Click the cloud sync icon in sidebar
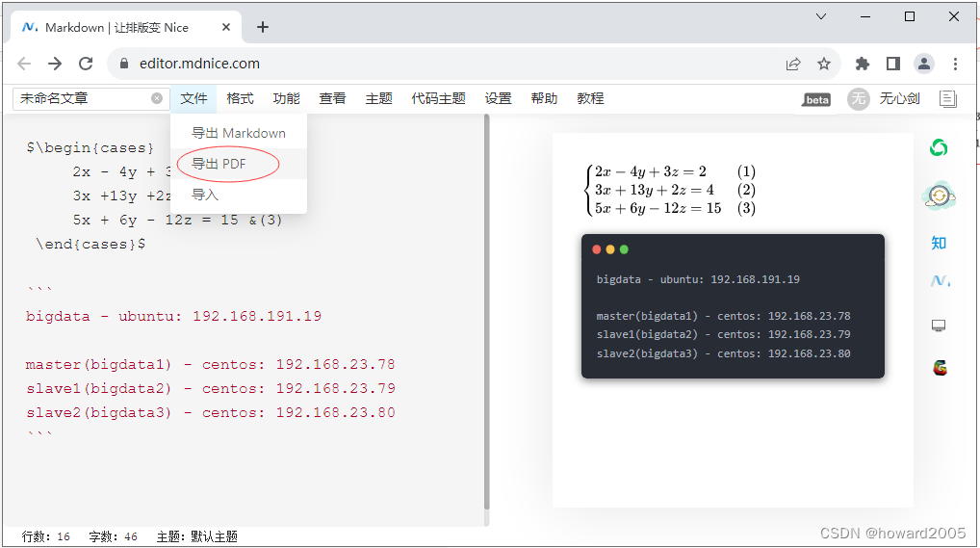980x548 pixels. pyautogui.click(x=939, y=196)
